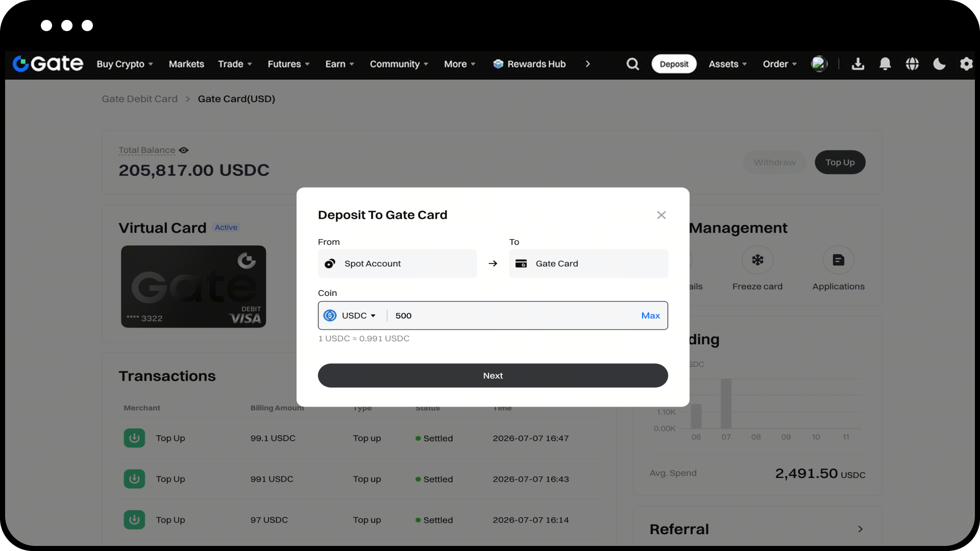Screen dimensions: 980x551
Task: Close the Deposit To Gate Card dialog
Action: 661,215
